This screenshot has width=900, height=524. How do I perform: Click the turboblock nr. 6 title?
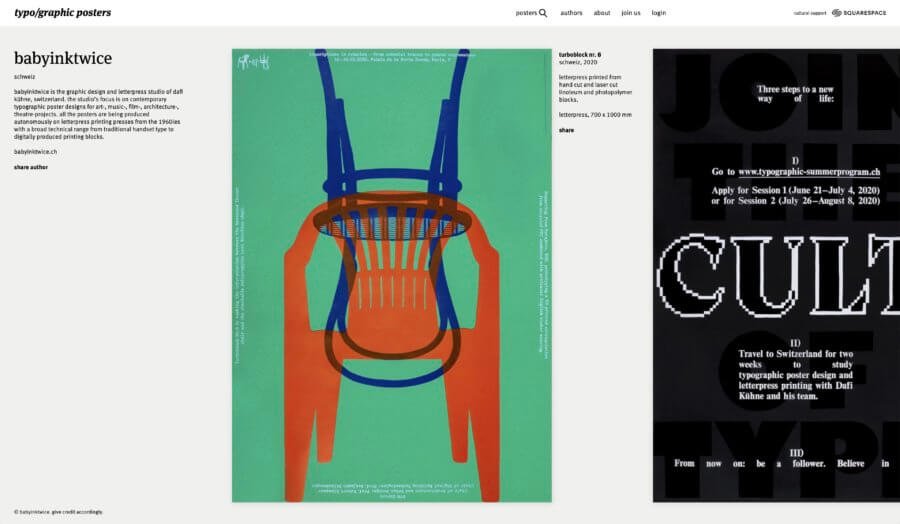tap(580, 55)
